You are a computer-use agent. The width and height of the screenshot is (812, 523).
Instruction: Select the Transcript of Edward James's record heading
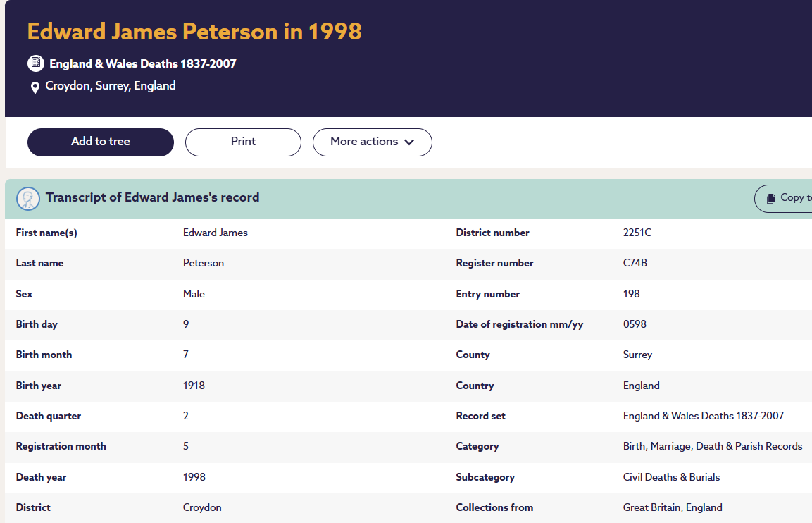pos(152,197)
